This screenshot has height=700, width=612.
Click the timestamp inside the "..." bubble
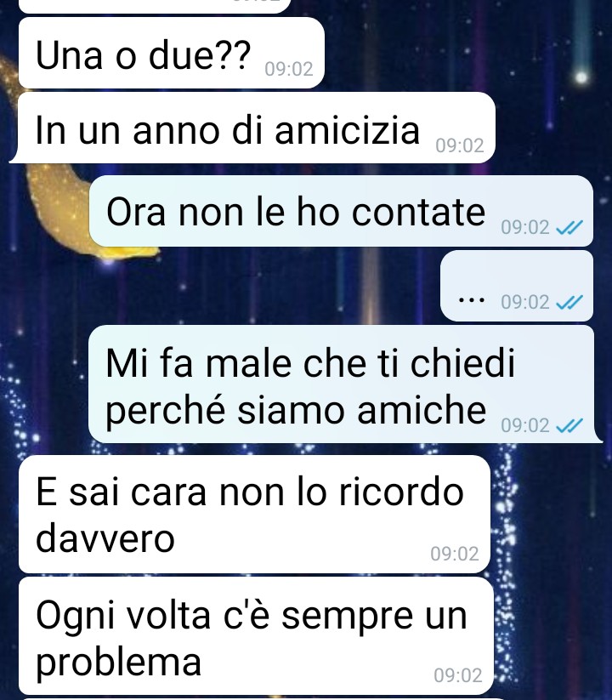[525, 303]
